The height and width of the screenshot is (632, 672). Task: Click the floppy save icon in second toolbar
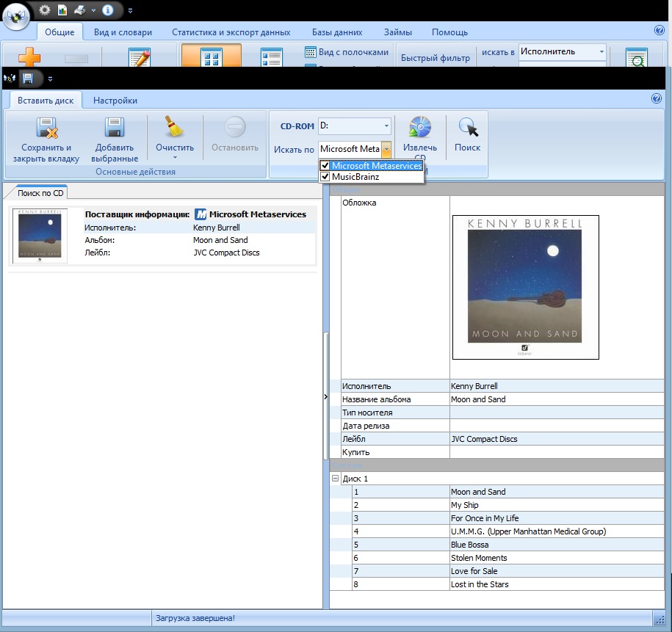[x=28, y=78]
